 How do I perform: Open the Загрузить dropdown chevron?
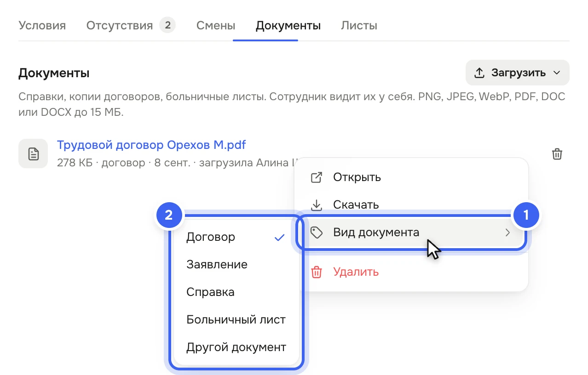coord(557,73)
